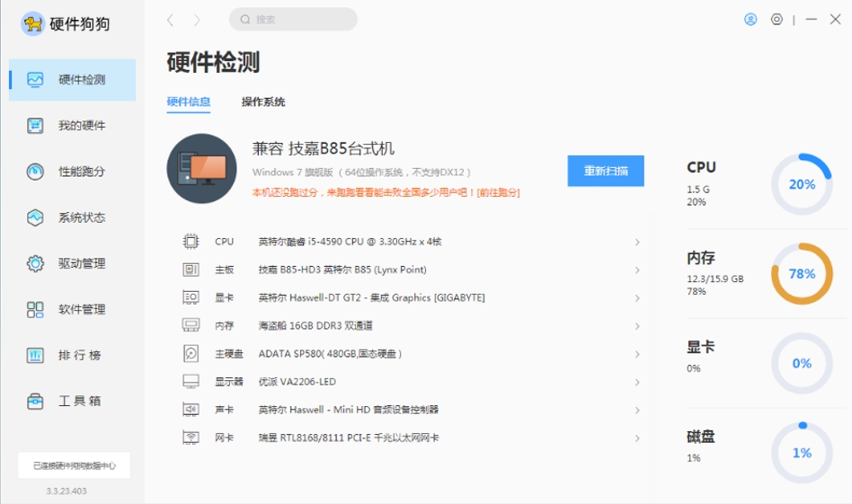Click the desktop computer avatar image
Viewport: 852px width, 504px height.
(201, 168)
